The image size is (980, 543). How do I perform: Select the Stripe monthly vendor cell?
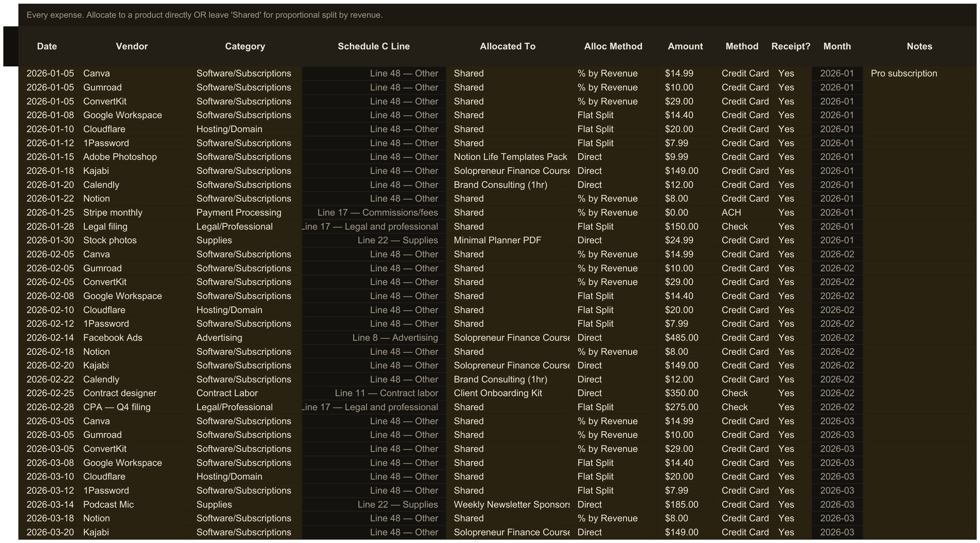[x=132, y=213]
